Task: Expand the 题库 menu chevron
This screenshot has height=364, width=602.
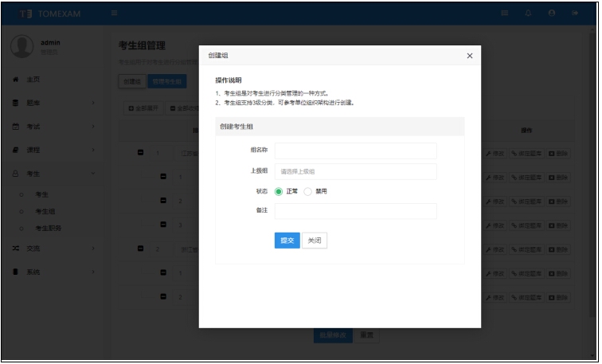Action: (x=93, y=103)
